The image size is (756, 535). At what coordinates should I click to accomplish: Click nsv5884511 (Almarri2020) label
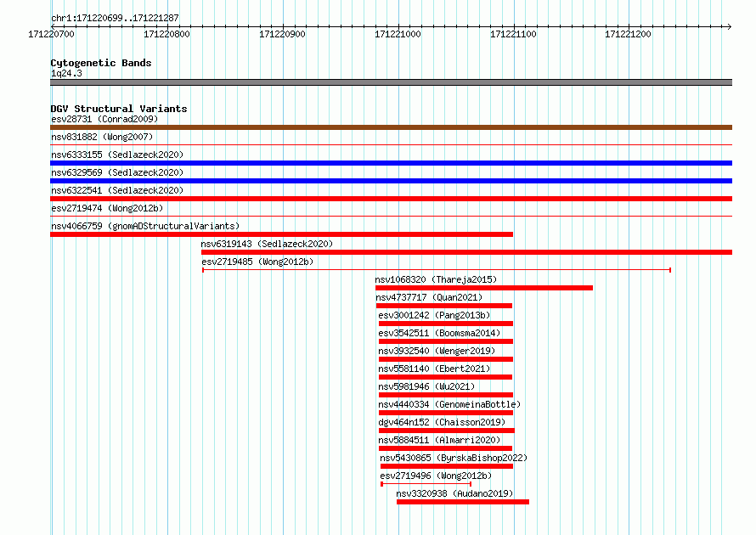439,440
